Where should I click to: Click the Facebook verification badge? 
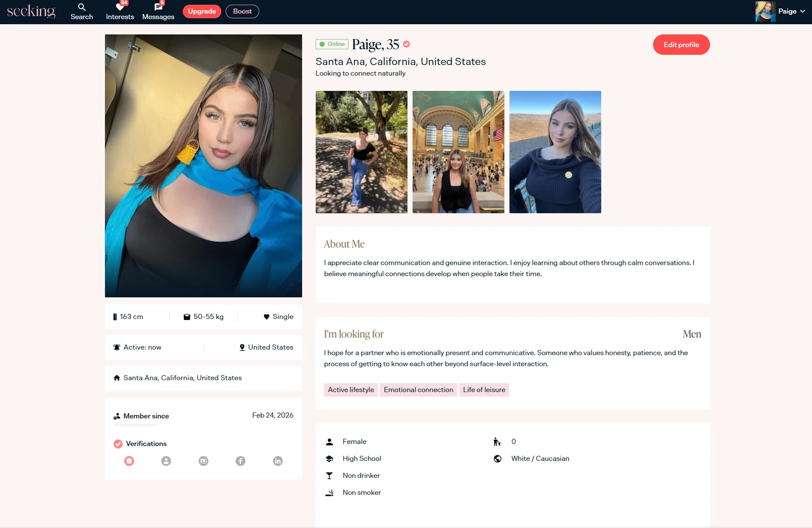[240, 461]
